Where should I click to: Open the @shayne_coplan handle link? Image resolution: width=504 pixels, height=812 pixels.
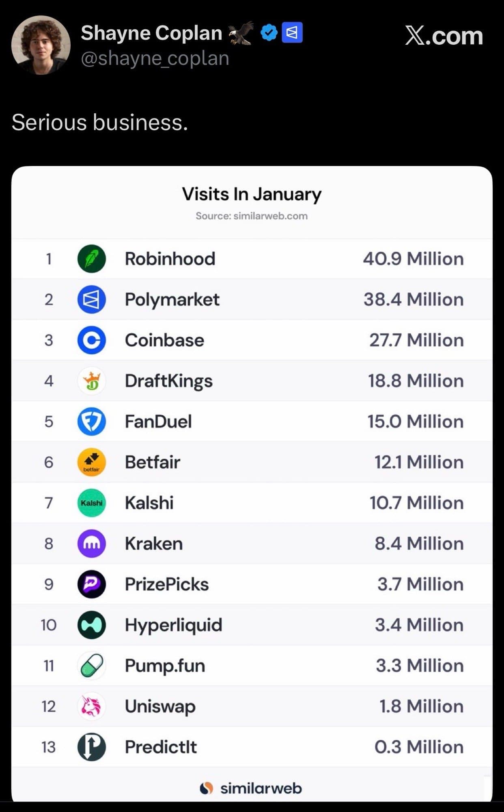155,58
